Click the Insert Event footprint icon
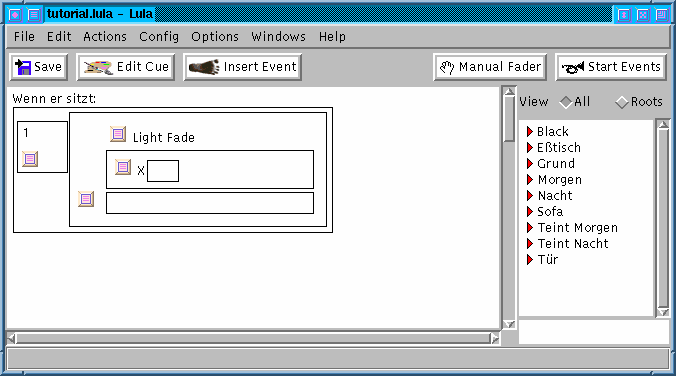Viewport: 676px width, 376px height. [x=204, y=67]
